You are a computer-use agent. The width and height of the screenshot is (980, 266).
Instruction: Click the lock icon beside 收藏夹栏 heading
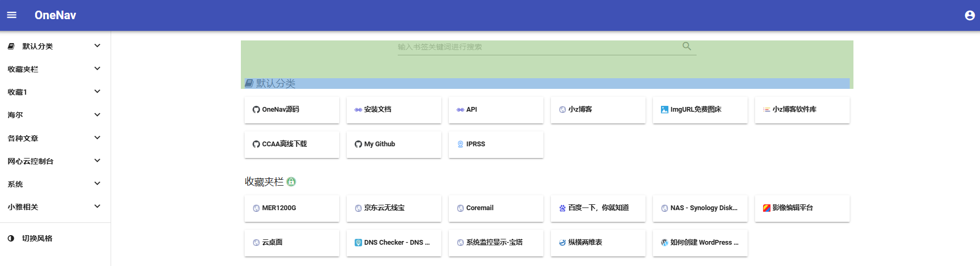click(x=291, y=182)
